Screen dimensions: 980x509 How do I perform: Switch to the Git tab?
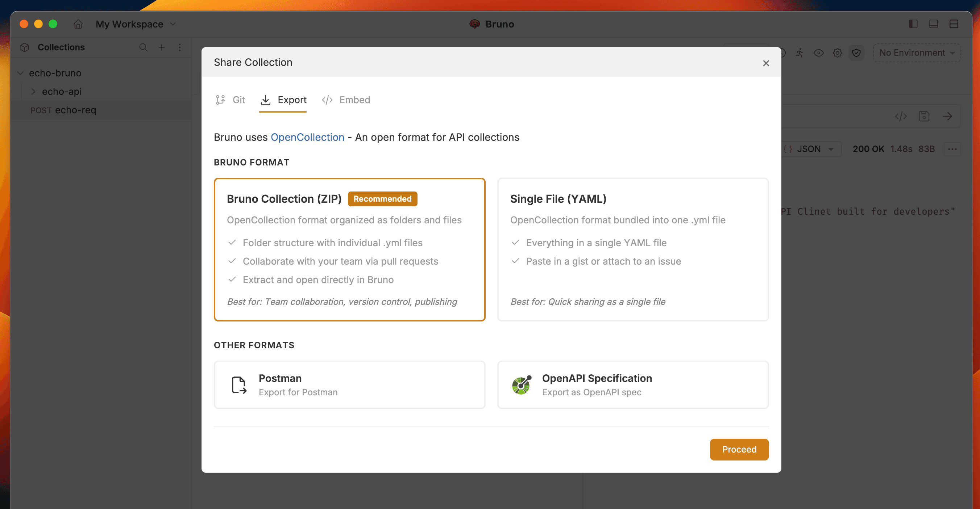point(231,100)
